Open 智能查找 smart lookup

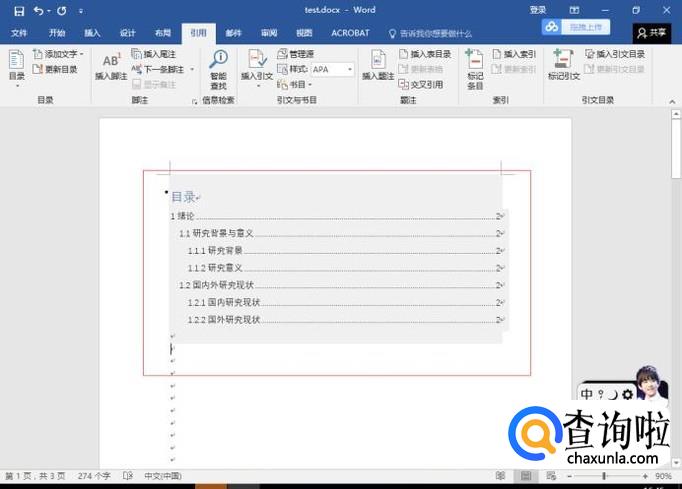point(218,69)
